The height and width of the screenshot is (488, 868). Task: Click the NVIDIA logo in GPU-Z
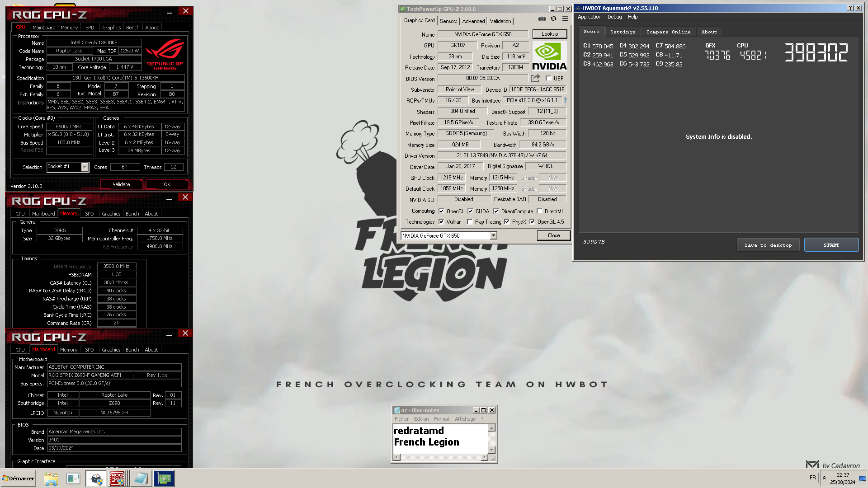[x=549, y=56]
